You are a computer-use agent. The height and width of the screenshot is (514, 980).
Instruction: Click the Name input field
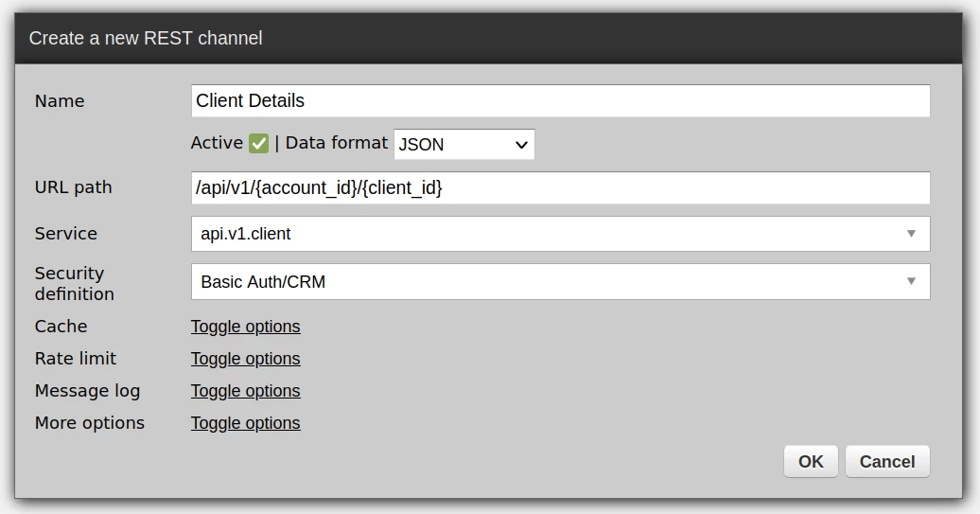point(560,101)
